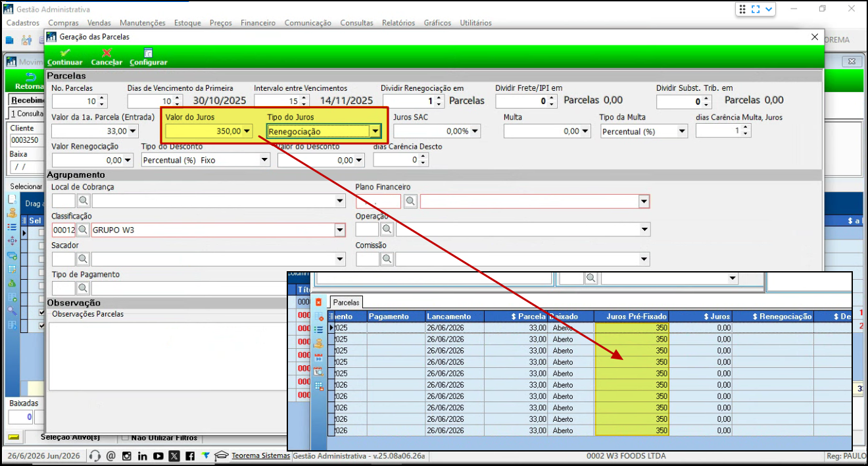This screenshot has height=466, width=868.
Task: Click the headset support icon in status bar
Action: click(95, 455)
